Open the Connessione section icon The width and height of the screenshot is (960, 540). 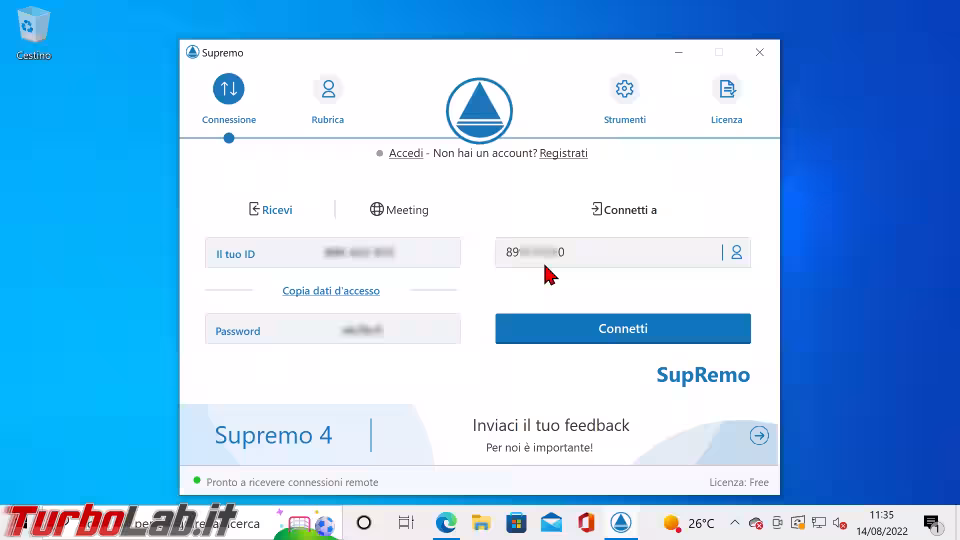coord(229,89)
